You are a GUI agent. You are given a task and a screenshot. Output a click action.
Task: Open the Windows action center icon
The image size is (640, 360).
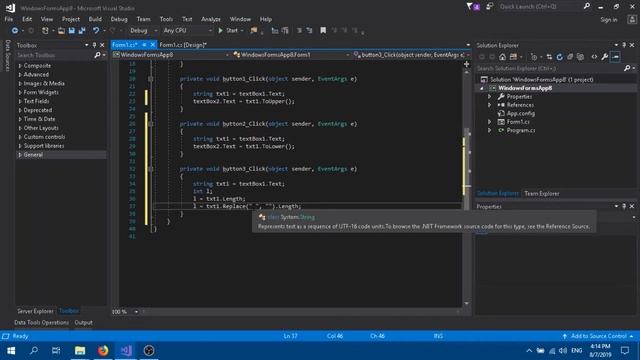click(x=624, y=351)
